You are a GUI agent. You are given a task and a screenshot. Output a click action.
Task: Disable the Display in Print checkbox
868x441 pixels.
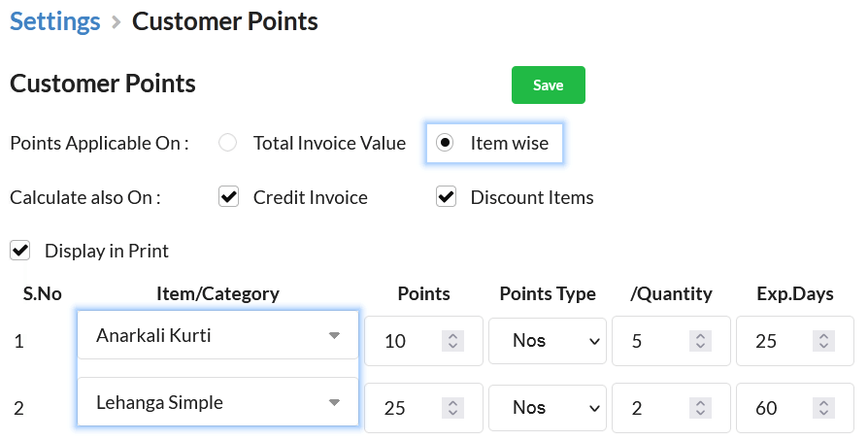click(x=20, y=251)
